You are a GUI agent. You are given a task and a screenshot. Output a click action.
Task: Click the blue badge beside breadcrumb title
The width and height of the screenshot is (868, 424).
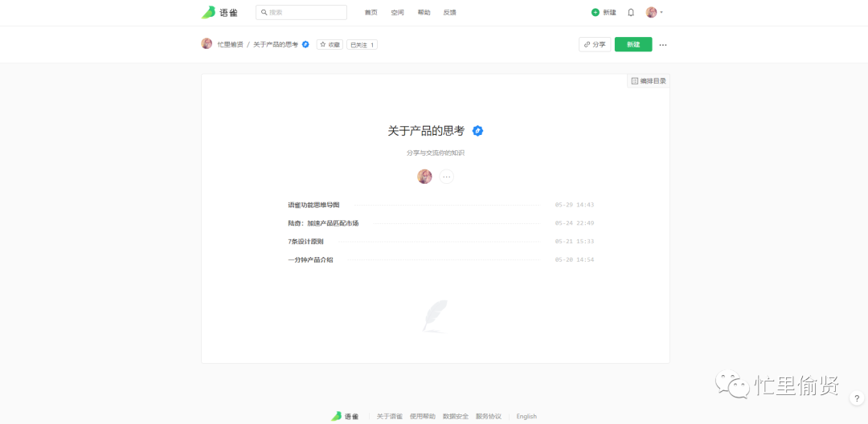tap(305, 44)
